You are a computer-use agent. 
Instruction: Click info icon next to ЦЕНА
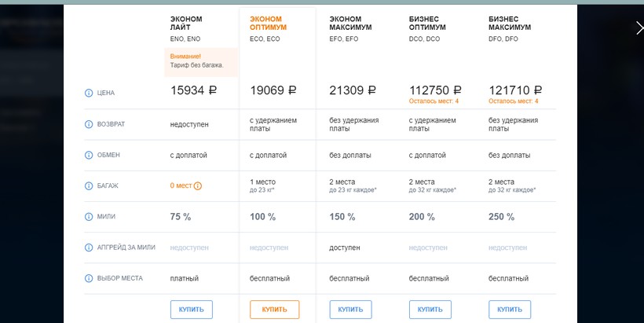[x=88, y=93]
